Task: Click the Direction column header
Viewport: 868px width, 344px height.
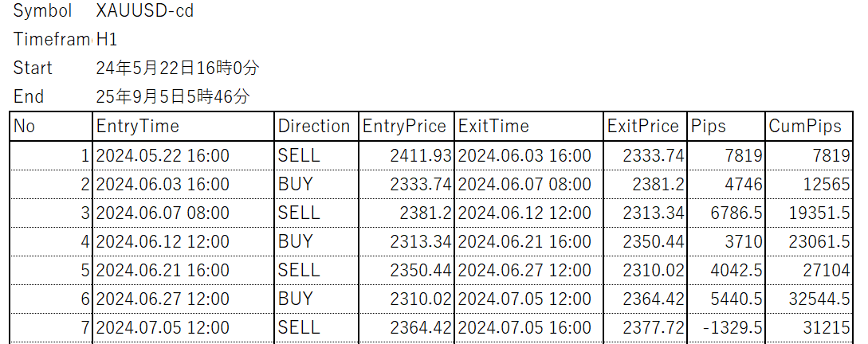Action: click(314, 126)
